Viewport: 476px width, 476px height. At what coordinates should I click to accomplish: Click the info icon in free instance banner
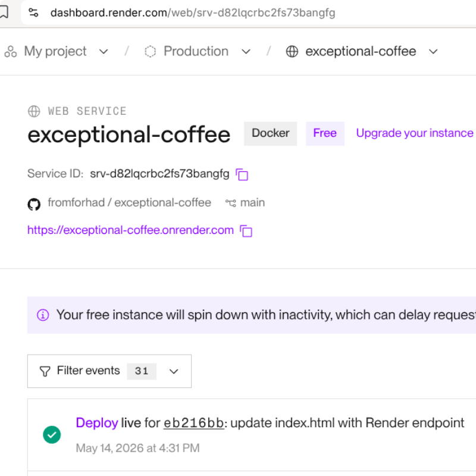tap(43, 315)
